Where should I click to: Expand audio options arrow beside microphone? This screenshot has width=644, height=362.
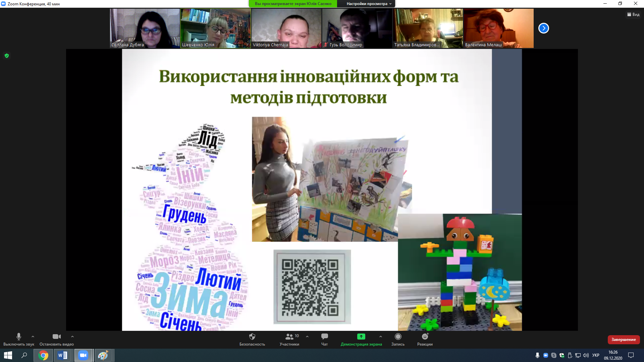click(x=33, y=337)
